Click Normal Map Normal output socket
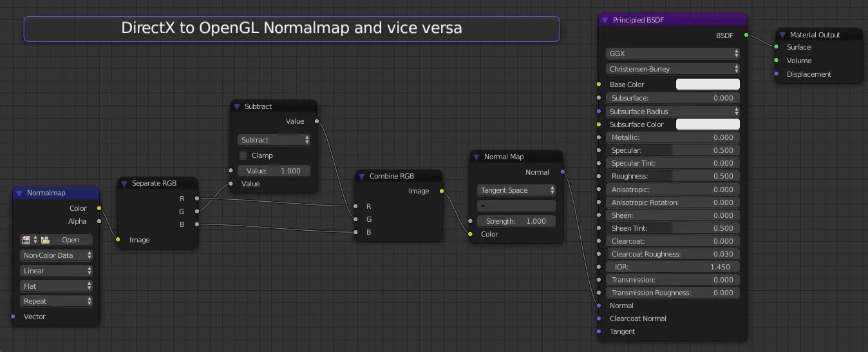The height and width of the screenshot is (352, 868). tap(563, 172)
